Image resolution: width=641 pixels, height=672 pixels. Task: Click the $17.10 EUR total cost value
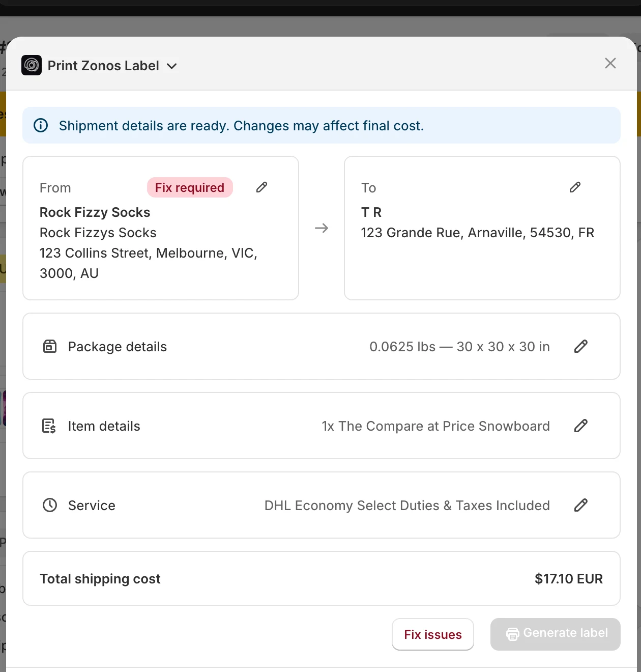pyautogui.click(x=569, y=579)
